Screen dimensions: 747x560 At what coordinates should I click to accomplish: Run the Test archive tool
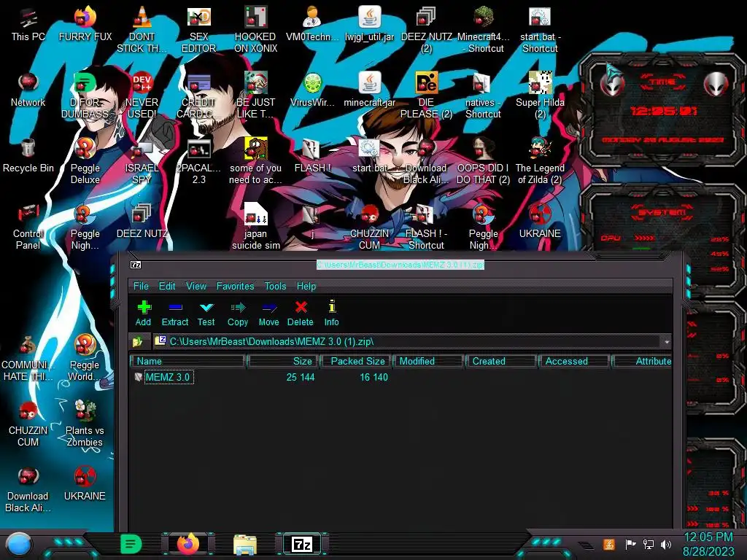click(x=206, y=314)
